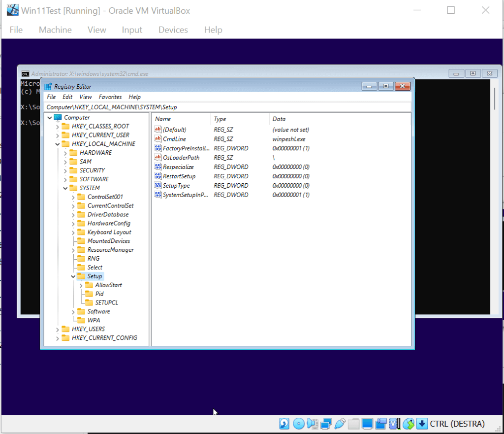Viewport: 504px width, 434px height.
Task: Expand HKEY_CLASSES_ROOT node
Action: [x=57, y=127]
